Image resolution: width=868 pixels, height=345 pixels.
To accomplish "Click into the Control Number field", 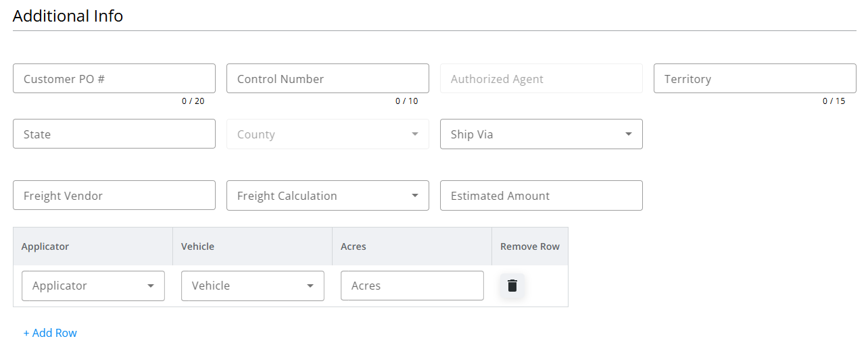I will [x=327, y=79].
